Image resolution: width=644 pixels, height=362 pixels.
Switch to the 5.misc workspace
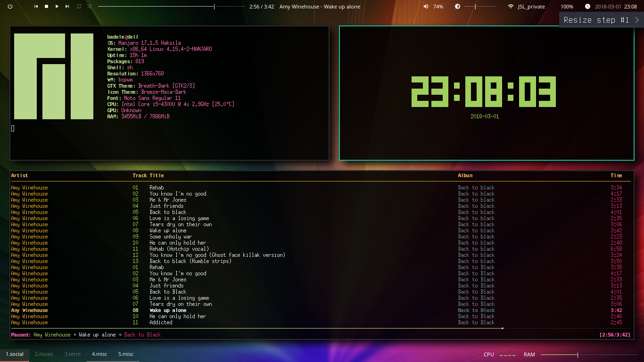point(126,354)
